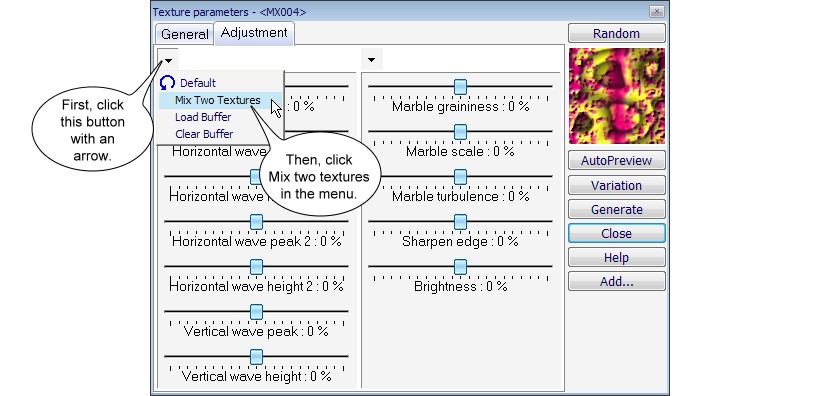Select the Adjustment tab
This screenshot has height=396, width=820.
254,33
